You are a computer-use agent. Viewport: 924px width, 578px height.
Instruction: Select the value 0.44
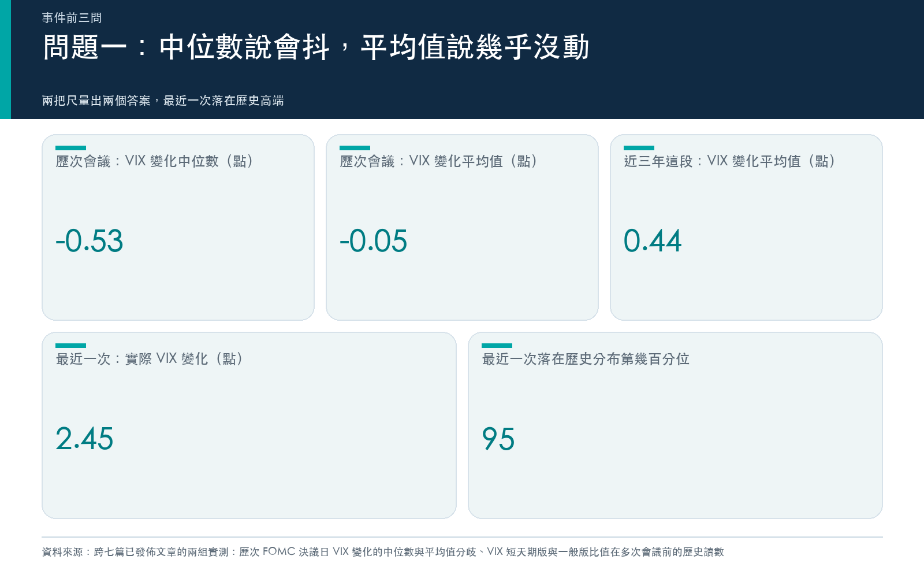tap(653, 241)
